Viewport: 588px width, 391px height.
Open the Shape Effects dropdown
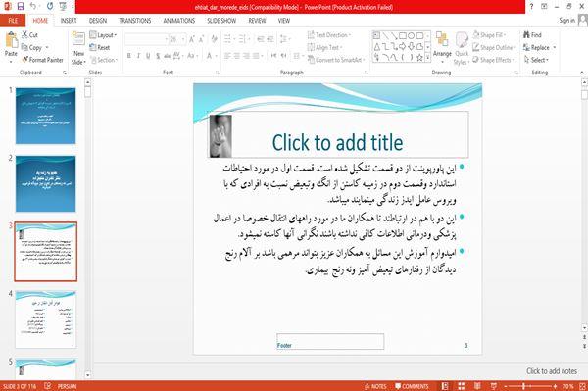coord(493,60)
